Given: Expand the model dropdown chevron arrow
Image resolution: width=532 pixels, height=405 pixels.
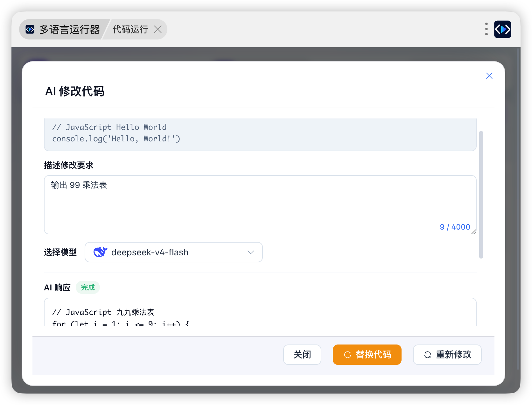Looking at the screenshot, I should [251, 252].
